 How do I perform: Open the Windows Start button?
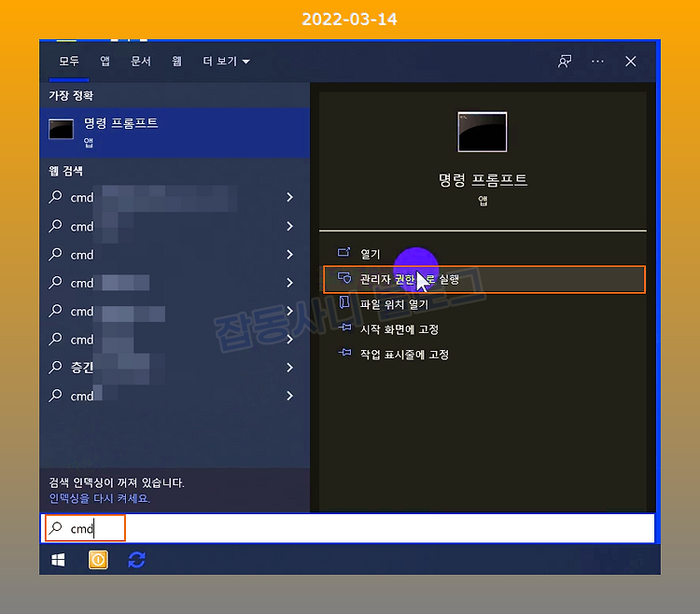[58, 560]
